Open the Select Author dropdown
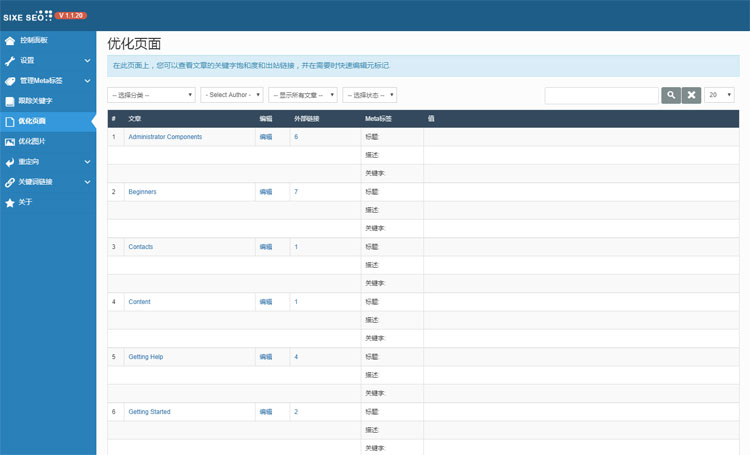 [232, 95]
